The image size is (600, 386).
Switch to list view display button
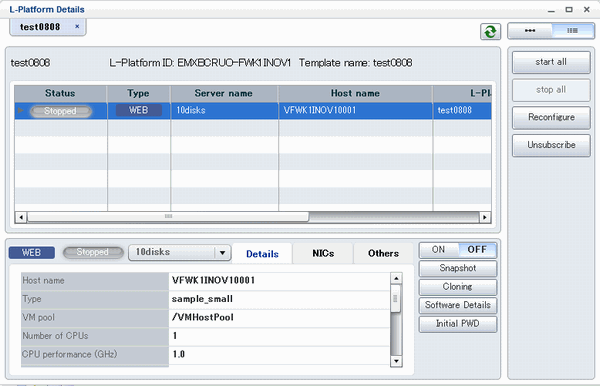pyautogui.click(x=572, y=31)
